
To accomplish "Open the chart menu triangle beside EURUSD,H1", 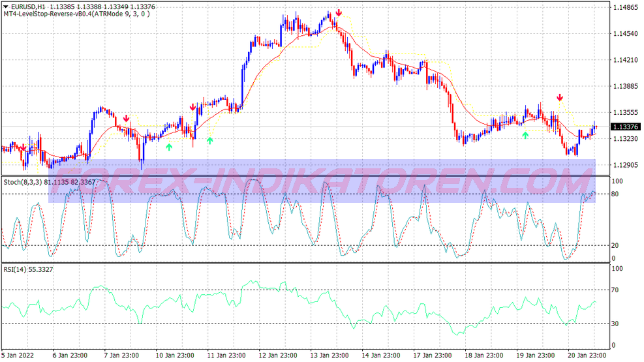I will (5, 7).
